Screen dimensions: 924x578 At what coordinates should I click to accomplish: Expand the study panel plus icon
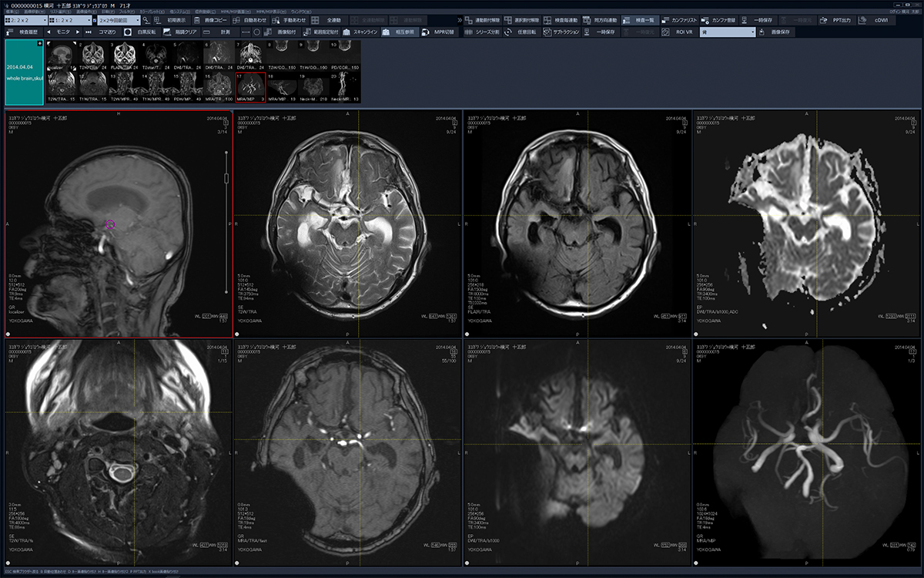(x=39, y=44)
